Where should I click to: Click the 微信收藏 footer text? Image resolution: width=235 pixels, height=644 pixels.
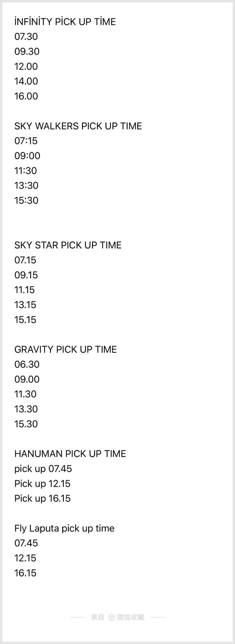(x=130, y=617)
